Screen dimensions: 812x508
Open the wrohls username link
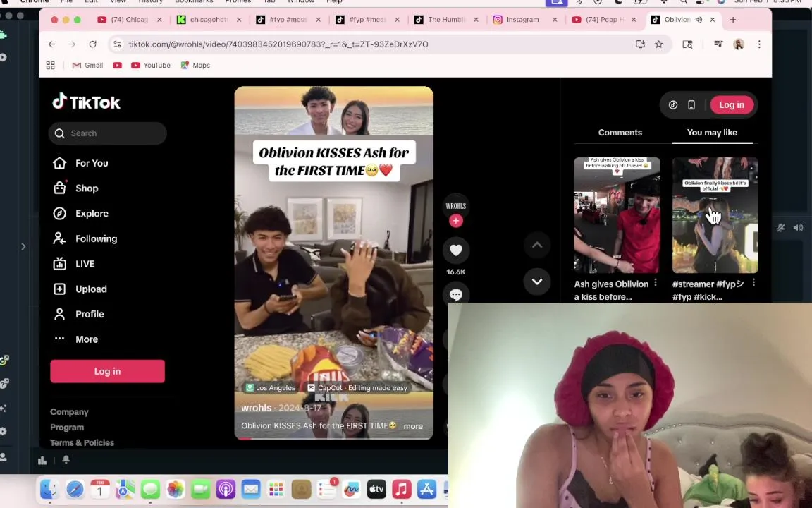[x=256, y=408]
